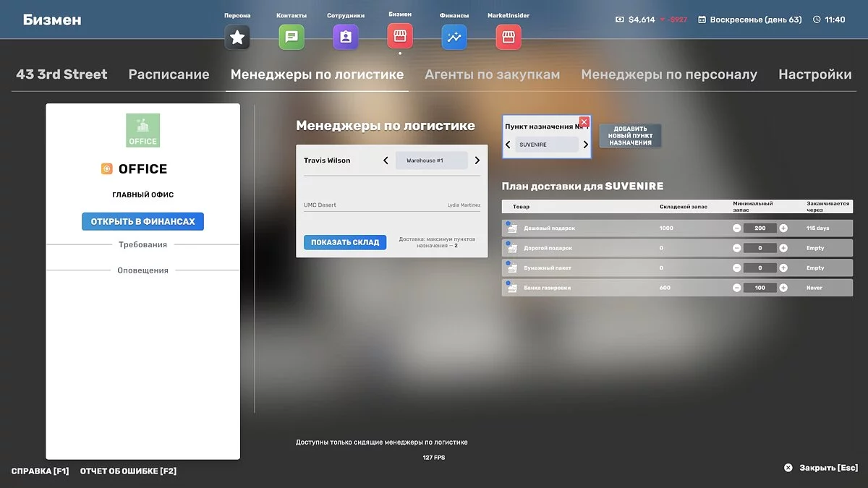
Task: Click ДОБАВИТЬ НОВЫЙ ПУНКТ НАЗНАЧЕНИЯ button
Action: coord(630,136)
